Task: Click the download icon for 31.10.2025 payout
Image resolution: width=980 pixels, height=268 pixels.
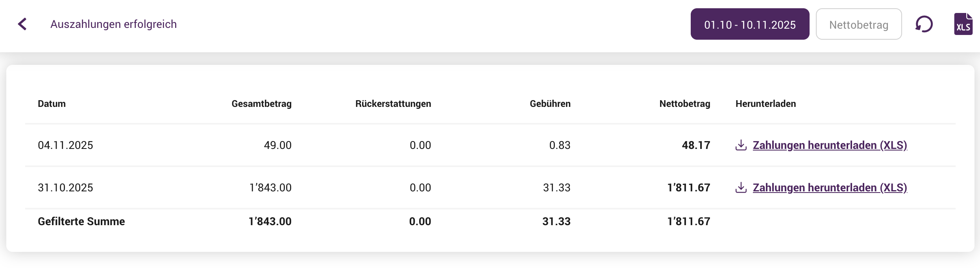Action: (x=741, y=187)
